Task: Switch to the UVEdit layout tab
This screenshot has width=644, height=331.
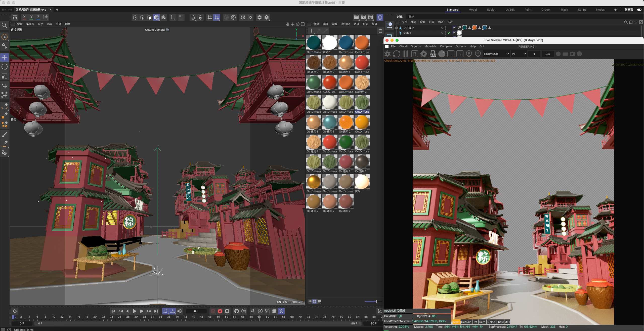Action: click(510, 10)
